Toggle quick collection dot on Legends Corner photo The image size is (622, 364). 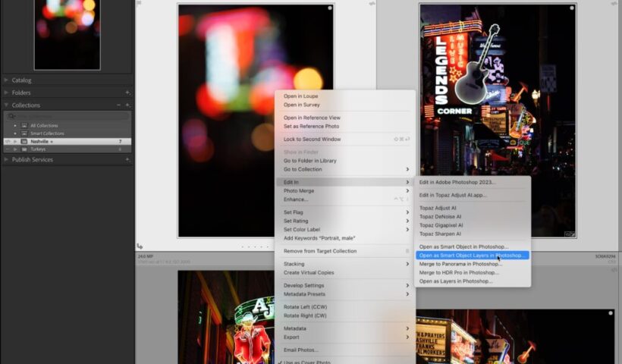point(571,8)
